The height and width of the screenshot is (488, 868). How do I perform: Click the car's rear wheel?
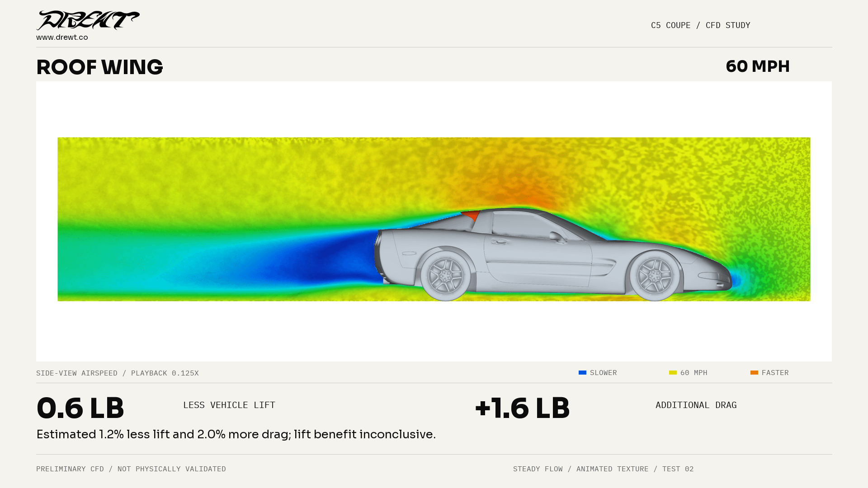coord(446,276)
